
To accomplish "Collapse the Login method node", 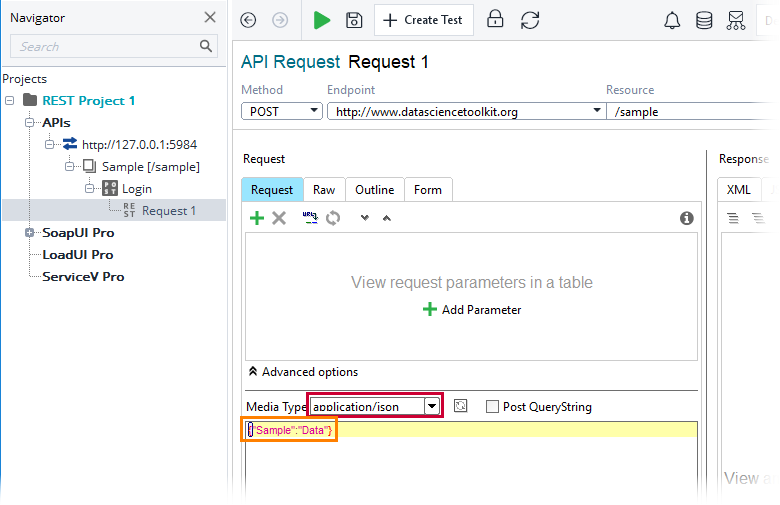I will [89, 188].
